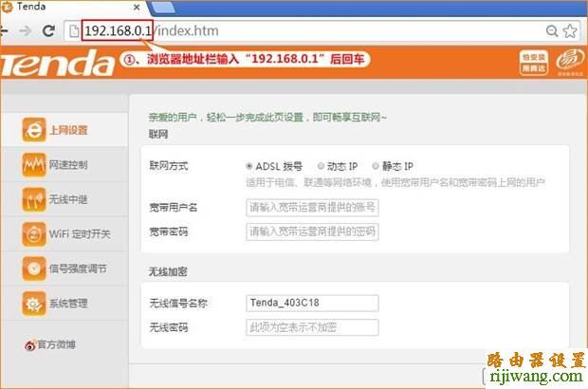
Task: Click the browser forward arrow
Action: (25, 30)
